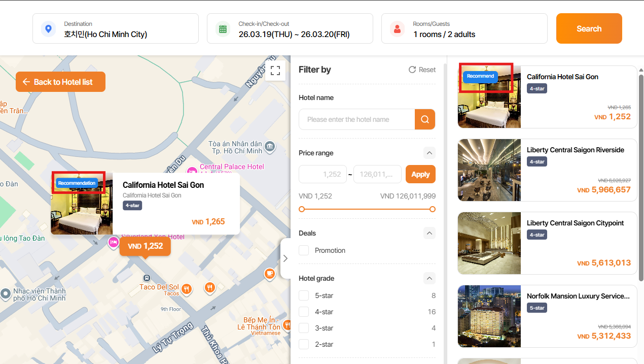Expand the map to fullscreen
Screen dimensions: 644x364
[275, 71]
